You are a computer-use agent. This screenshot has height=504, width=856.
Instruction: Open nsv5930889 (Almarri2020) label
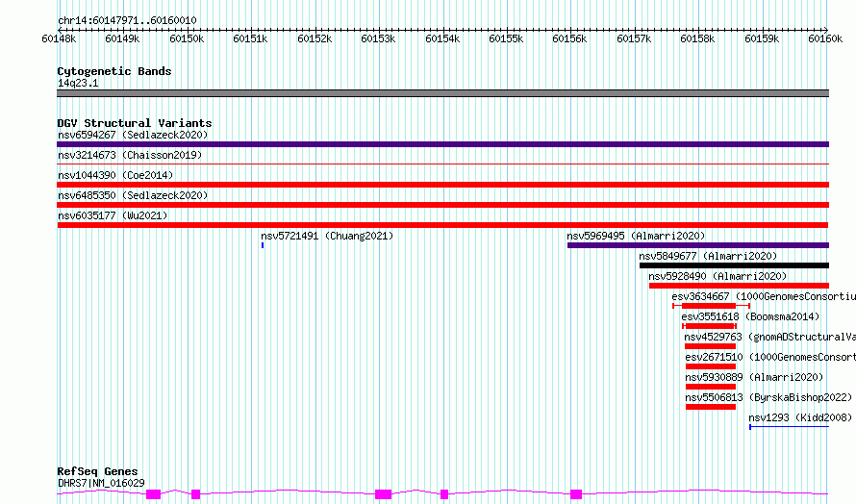(x=754, y=377)
